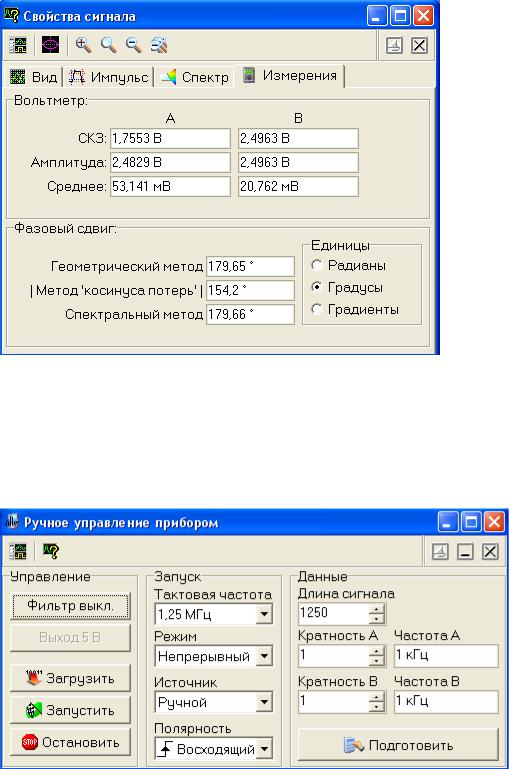
Task: Toggle the Фильтр выкл. button
Action: click(x=70, y=606)
